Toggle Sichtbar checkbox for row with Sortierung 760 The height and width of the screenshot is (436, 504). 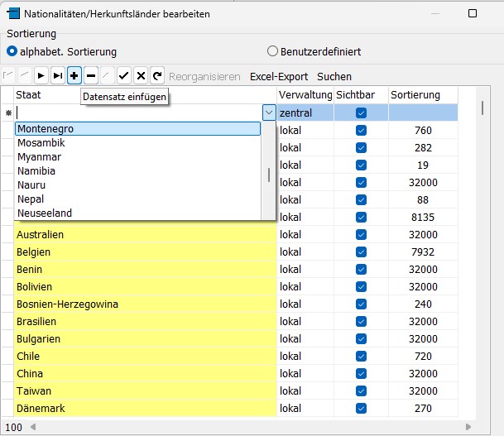coord(362,131)
